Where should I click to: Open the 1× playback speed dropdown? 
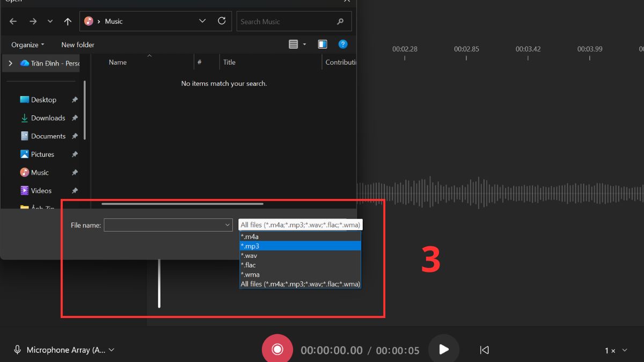[616, 350]
